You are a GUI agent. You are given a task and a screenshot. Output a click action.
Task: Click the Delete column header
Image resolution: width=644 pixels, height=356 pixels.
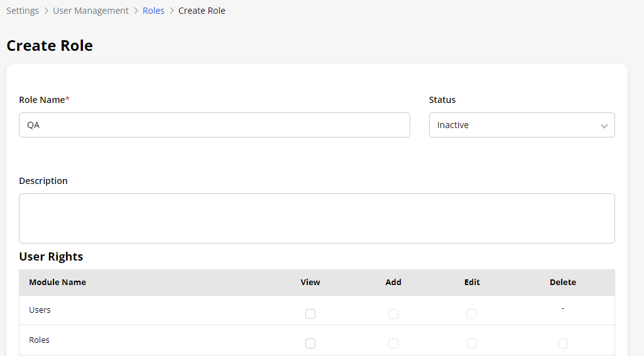tap(563, 283)
